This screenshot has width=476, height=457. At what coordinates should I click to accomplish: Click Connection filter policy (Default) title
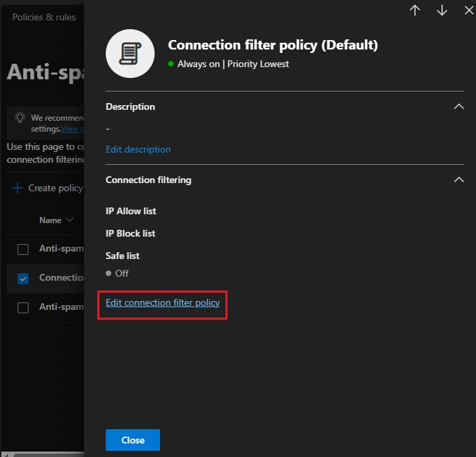273,45
